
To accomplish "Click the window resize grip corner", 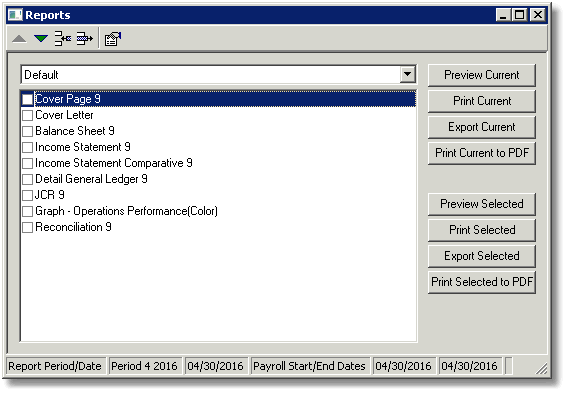I will click(541, 368).
